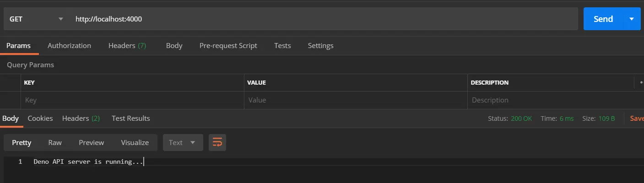Choose the Visualize response view
This screenshot has width=644, height=183.
(135, 143)
